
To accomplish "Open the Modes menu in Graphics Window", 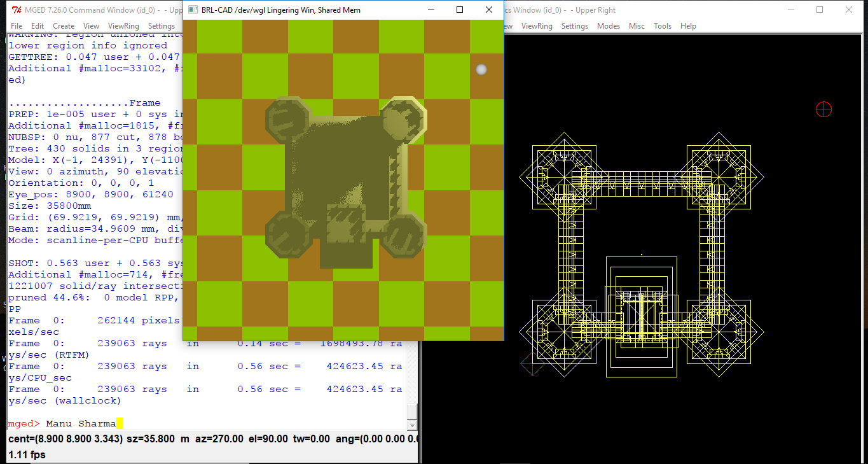I will [x=609, y=26].
